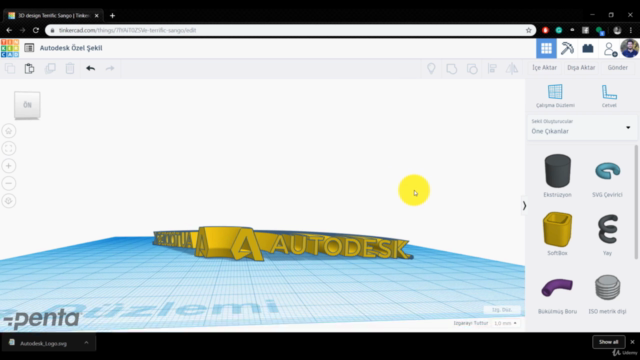This screenshot has height=360, width=640.
Task: Expand the Autodesk_Logo.svg download options chevron
Action: (x=86, y=343)
